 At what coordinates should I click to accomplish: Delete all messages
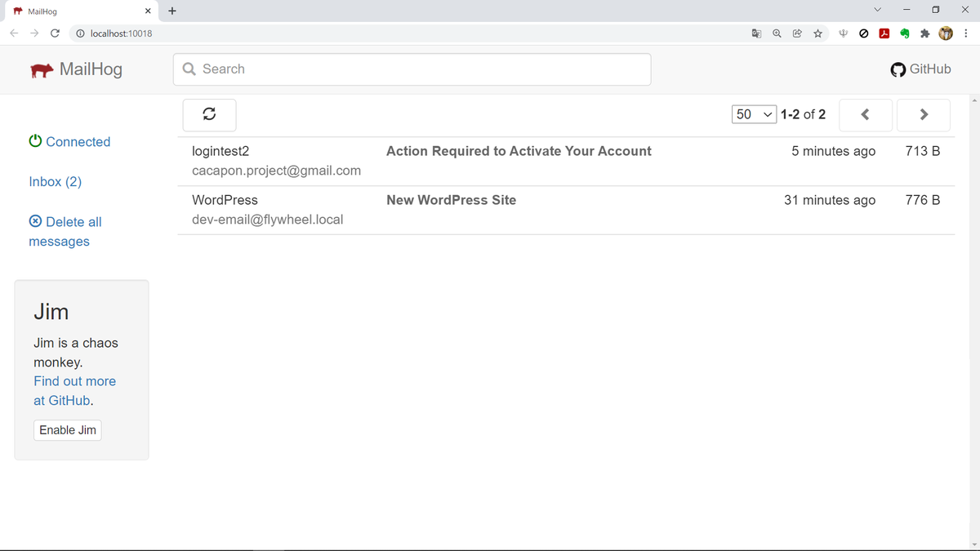(x=65, y=232)
